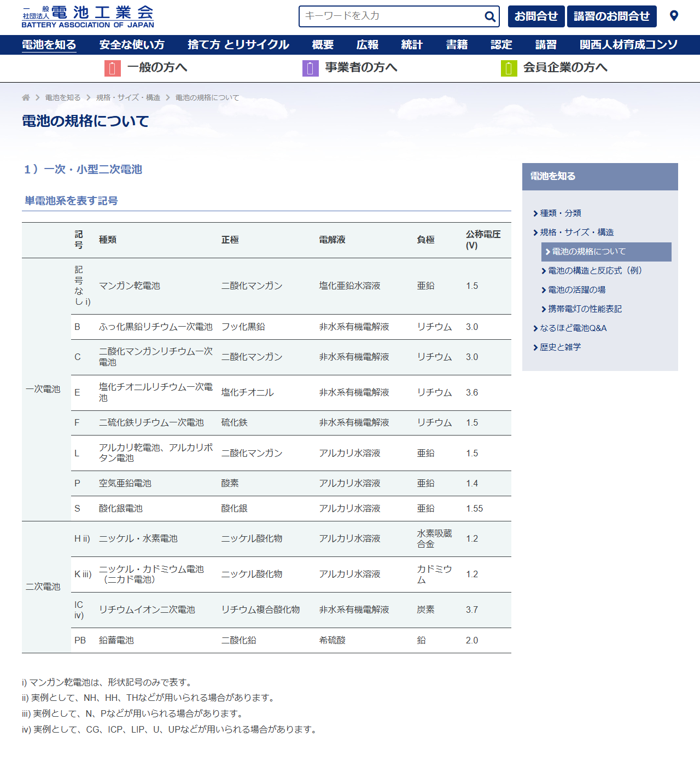This screenshot has height=766, width=700.
Task: Open the 関西人材育成コンソ menu item
Action: [x=629, y=45]
